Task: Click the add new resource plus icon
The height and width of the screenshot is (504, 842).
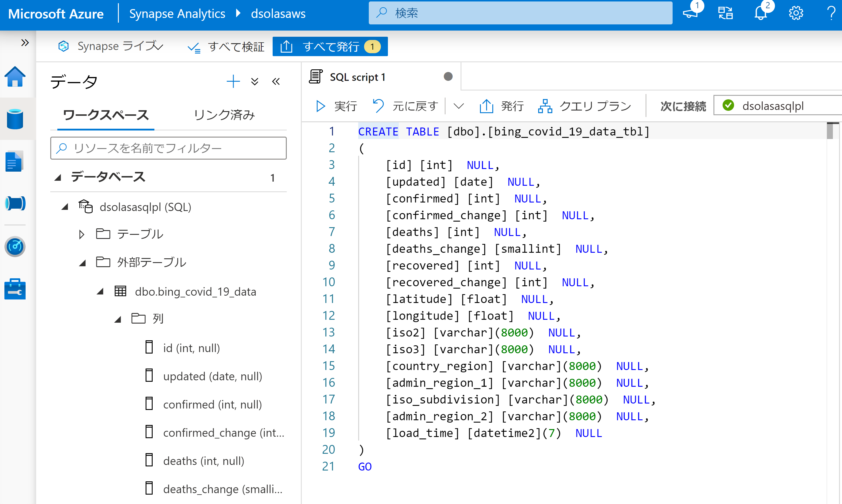Action: coord(233,81)
